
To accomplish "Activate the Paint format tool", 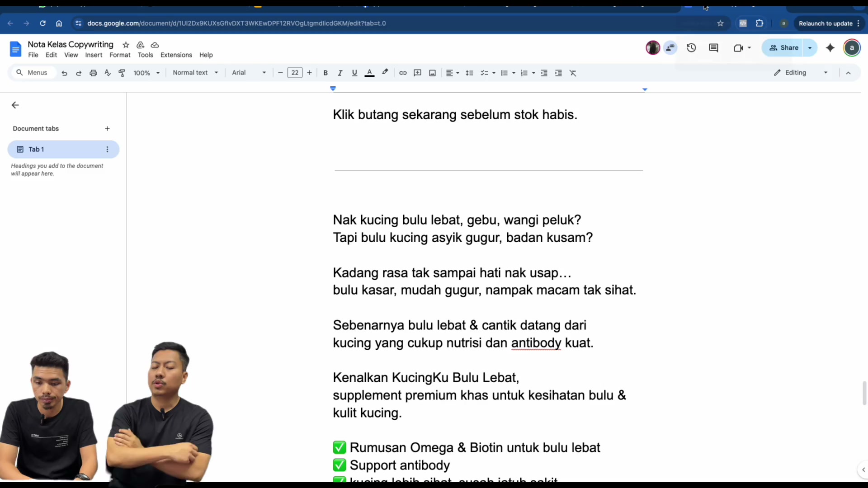I will pos(122,73).
